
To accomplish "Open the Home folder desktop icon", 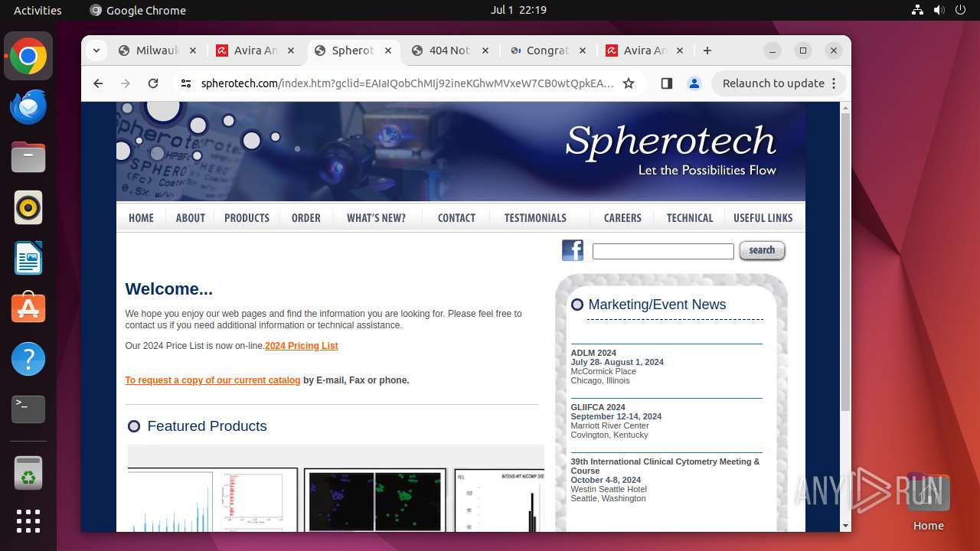I will click(928, 503).
